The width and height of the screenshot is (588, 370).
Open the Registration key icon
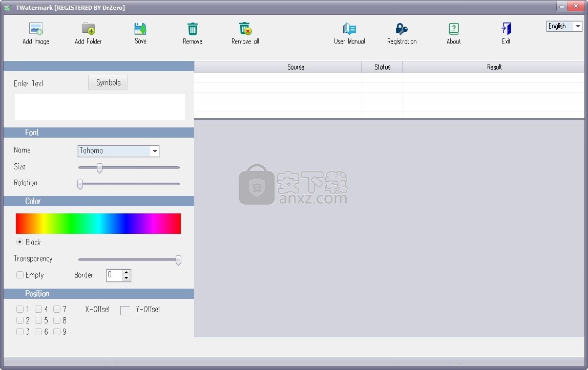coord(402,29)
